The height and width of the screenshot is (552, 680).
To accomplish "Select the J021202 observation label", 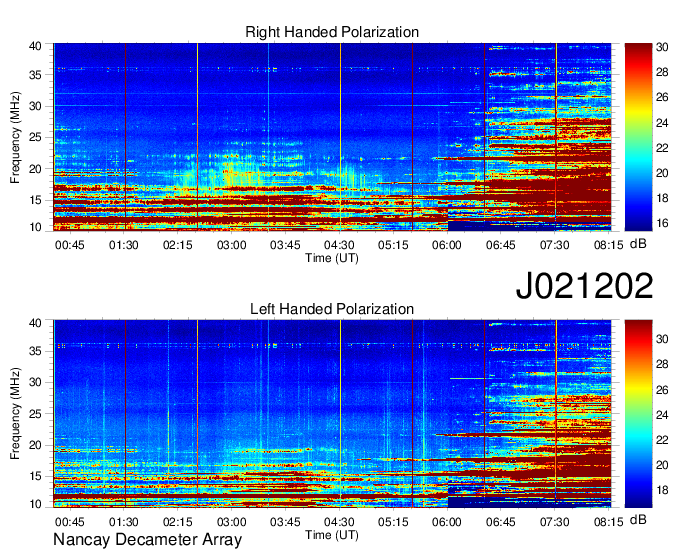I will 584,285.
